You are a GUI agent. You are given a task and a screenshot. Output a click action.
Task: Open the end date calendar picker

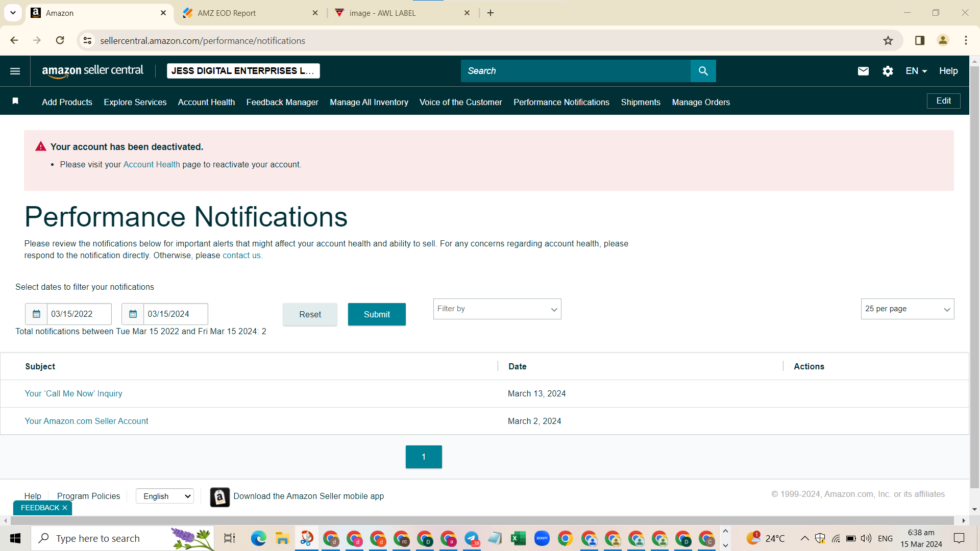(x=133, y=314)
